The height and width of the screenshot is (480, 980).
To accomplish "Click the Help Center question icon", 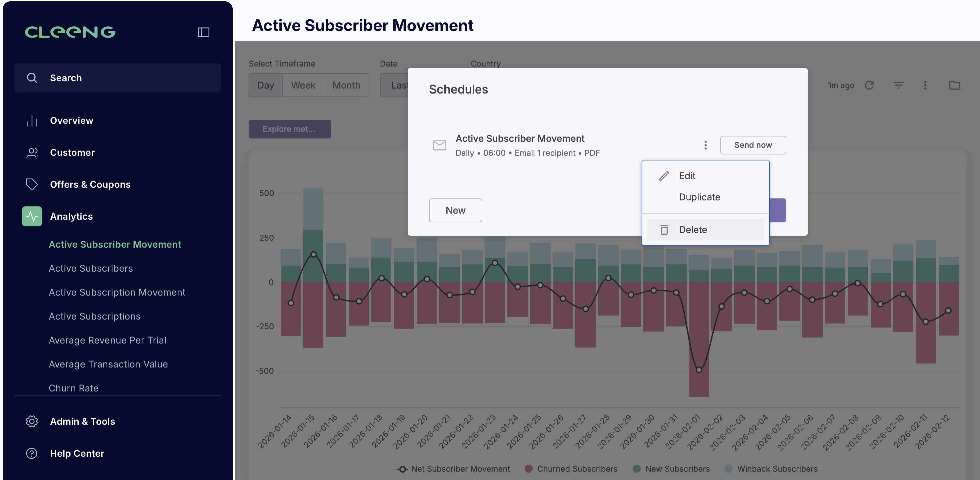I will point(32,453).
